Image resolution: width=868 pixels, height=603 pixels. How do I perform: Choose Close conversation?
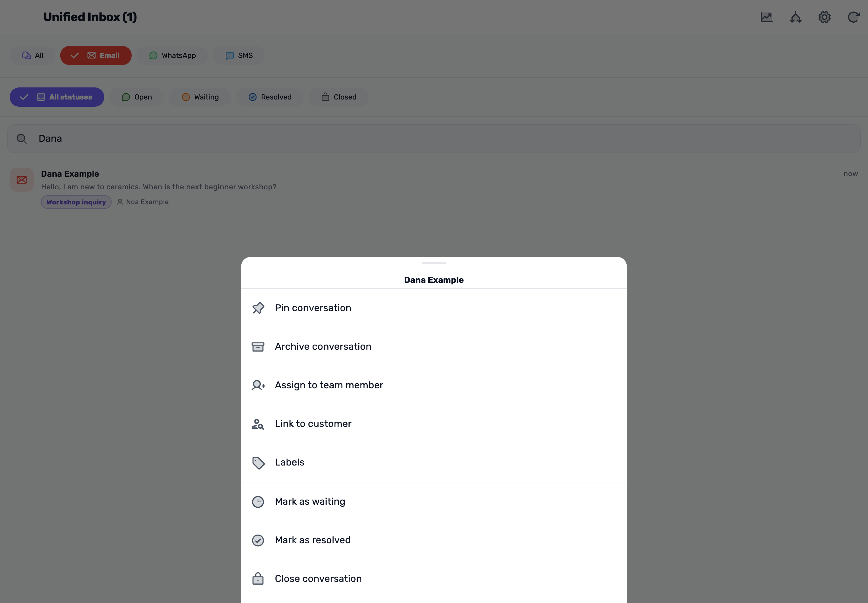click(x=434, y=579)
